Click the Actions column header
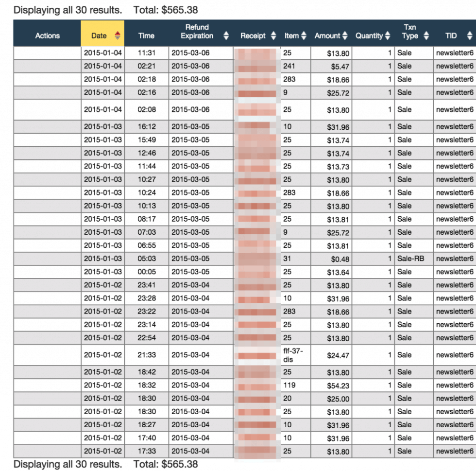Image resolution: width=476 pixels, height=471 pixels. (47, 35)
